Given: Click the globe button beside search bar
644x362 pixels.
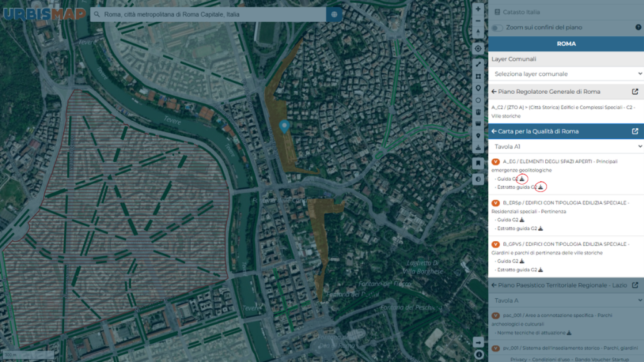Looking at the screenshot, I should tap(335, 14).
